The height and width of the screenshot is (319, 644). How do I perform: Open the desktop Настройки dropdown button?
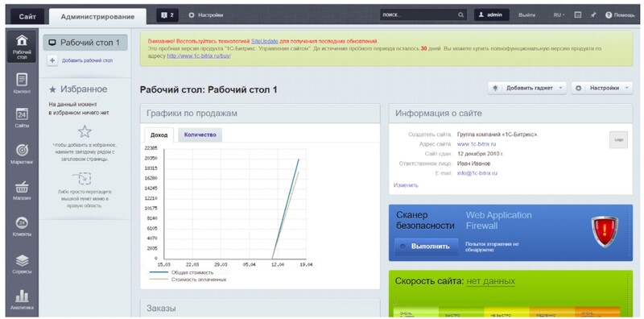point(601,88)
